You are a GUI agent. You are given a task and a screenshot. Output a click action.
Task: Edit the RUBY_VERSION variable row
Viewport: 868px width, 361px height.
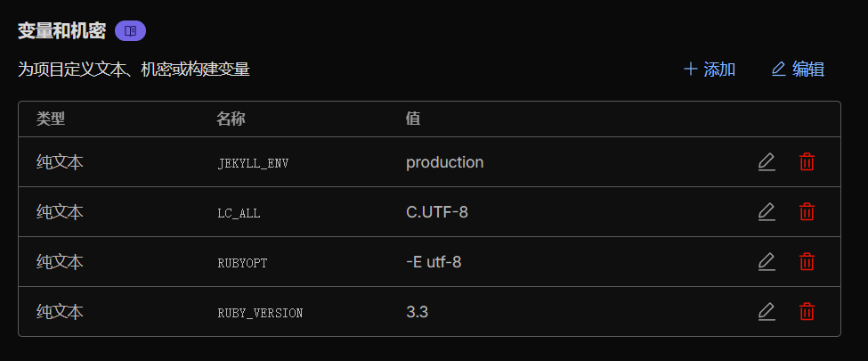tap(767, 312)
